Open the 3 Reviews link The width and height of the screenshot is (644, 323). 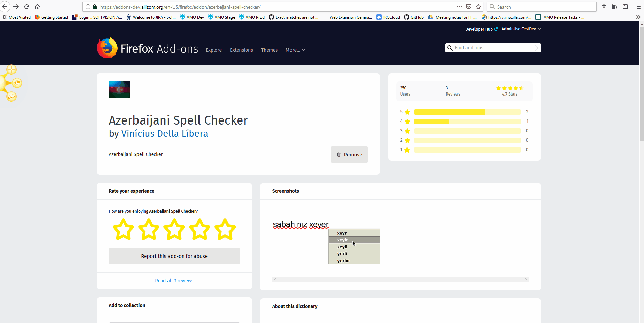click(x=453, y=91)
